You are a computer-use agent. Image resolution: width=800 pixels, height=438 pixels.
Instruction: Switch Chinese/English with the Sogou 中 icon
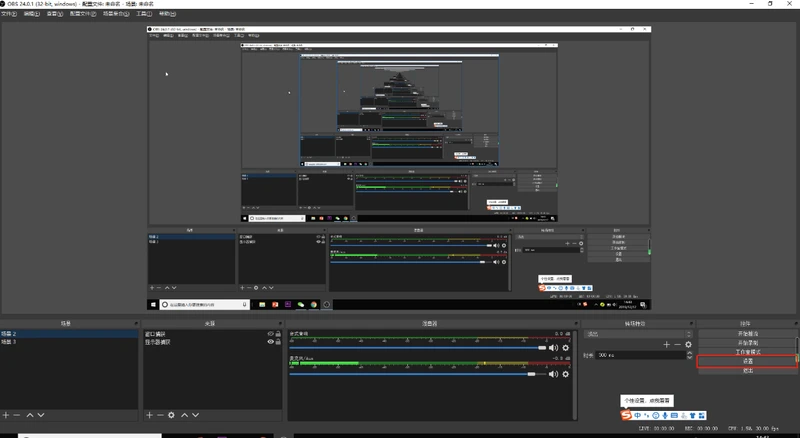pos(638,416)
